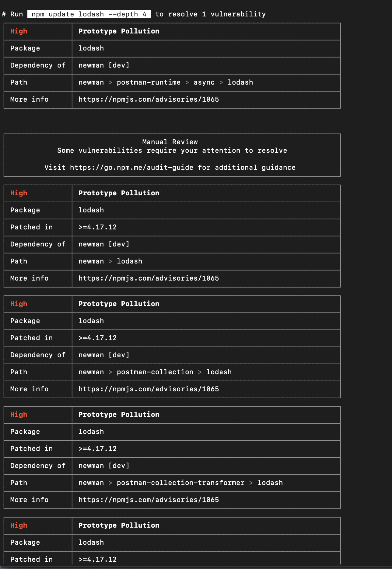Click "High" in the table with path "newman > lodash"
The image size is (392, 569).
[19, 193]
